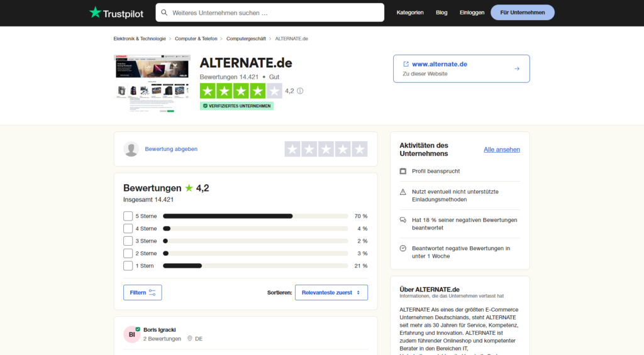
Task: Check the 5 Sterne filter checkbox
Action: pyautogui.click(x=128, y=216)
